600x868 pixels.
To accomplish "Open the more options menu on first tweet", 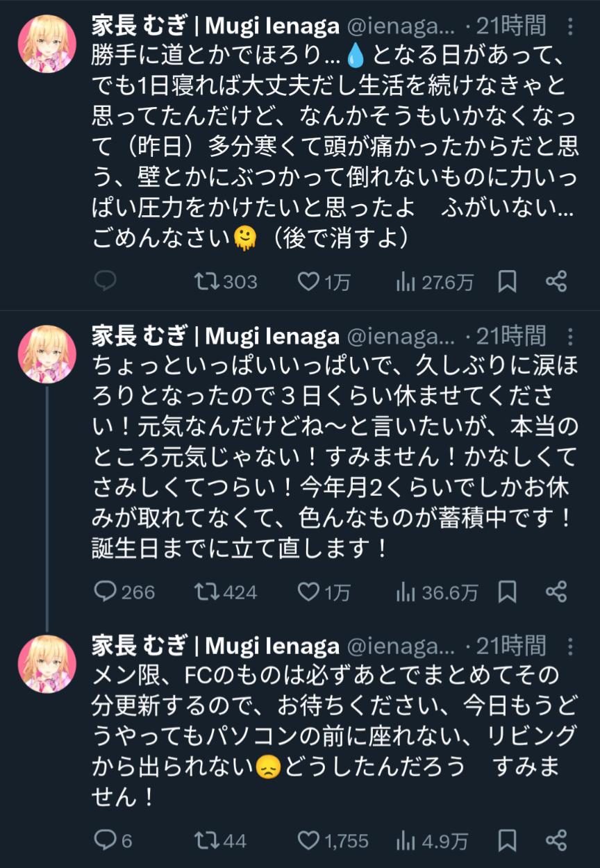I will coord(570,27).
